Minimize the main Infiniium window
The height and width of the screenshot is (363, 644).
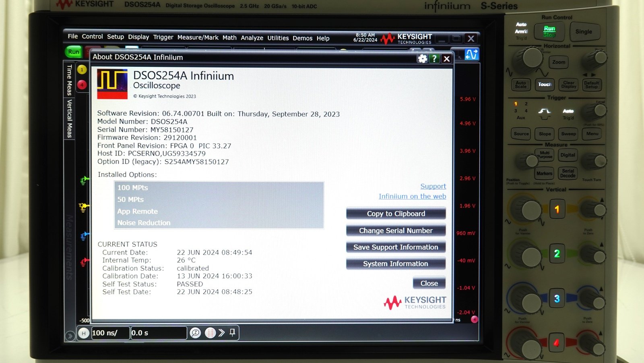point(442,39)
